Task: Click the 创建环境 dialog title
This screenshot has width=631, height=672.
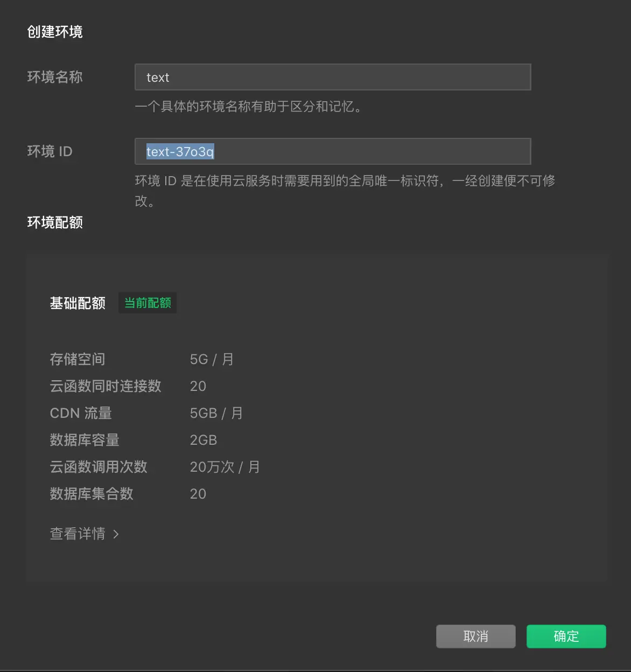Action: 55,32
